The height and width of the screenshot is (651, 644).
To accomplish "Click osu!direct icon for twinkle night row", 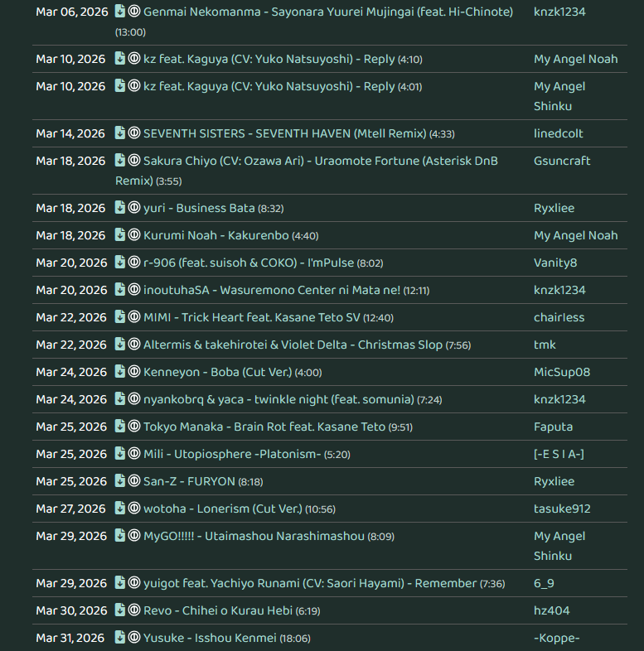I will tap(133, 399).
